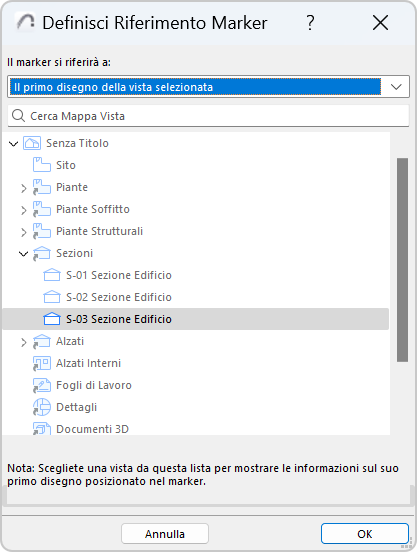
Task: Confirm with the OK button
Action: (365, 534)
